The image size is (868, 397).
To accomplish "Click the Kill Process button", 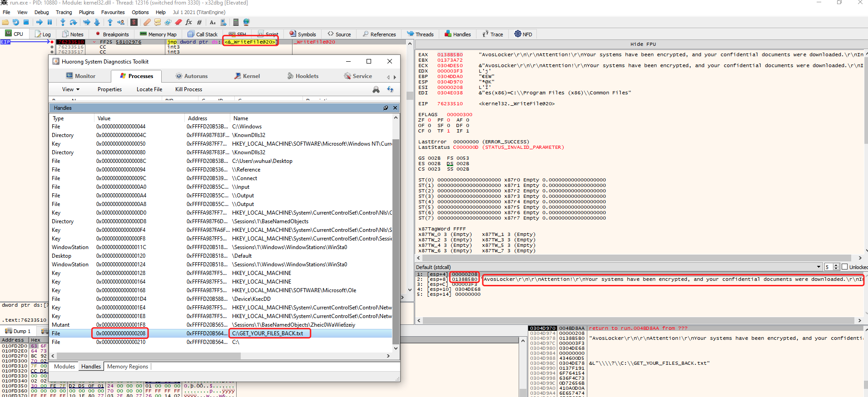I will pyautogui.click(x=188, y=89).
